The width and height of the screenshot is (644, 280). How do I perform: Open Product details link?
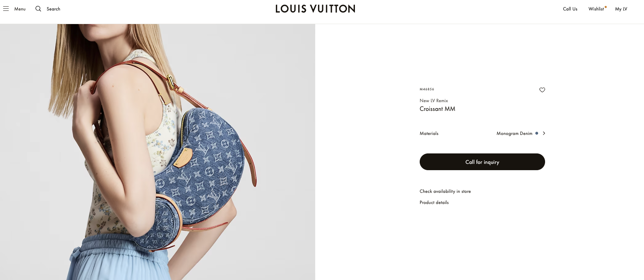click(x=434, y=203)
